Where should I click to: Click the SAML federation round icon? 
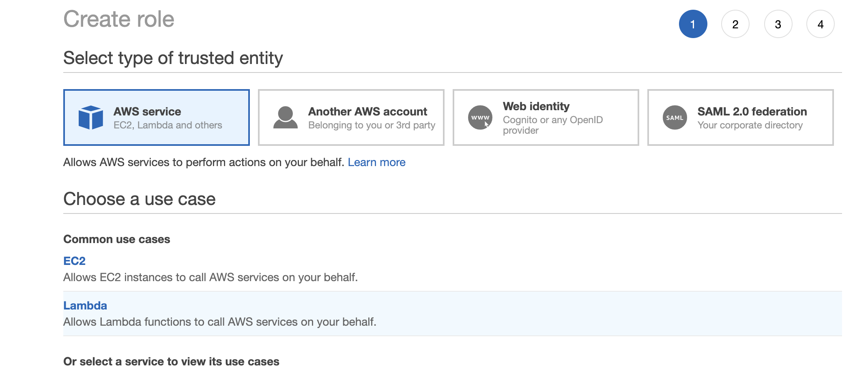(675, 117)
